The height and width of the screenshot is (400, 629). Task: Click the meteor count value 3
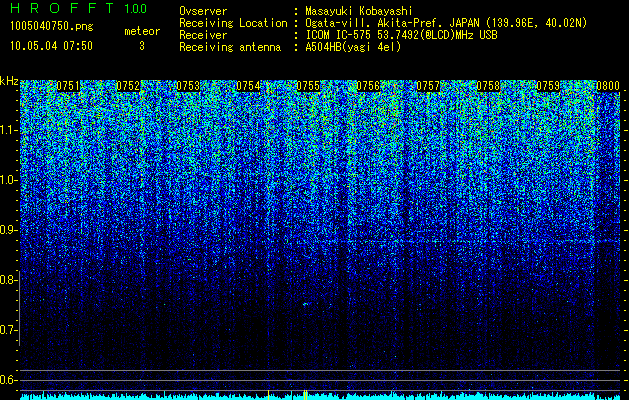coord(142,46)
